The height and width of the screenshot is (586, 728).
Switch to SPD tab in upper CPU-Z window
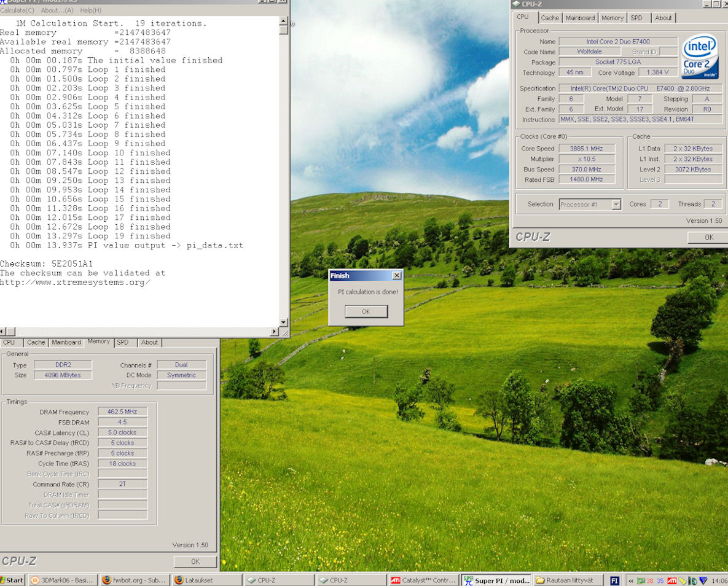pyautogui.click(x=636, y=18)
